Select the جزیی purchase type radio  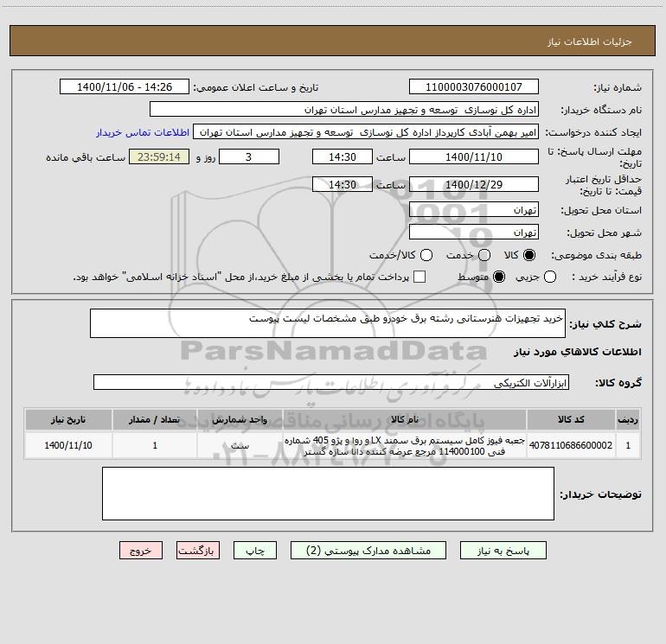[x=550, y=277]
